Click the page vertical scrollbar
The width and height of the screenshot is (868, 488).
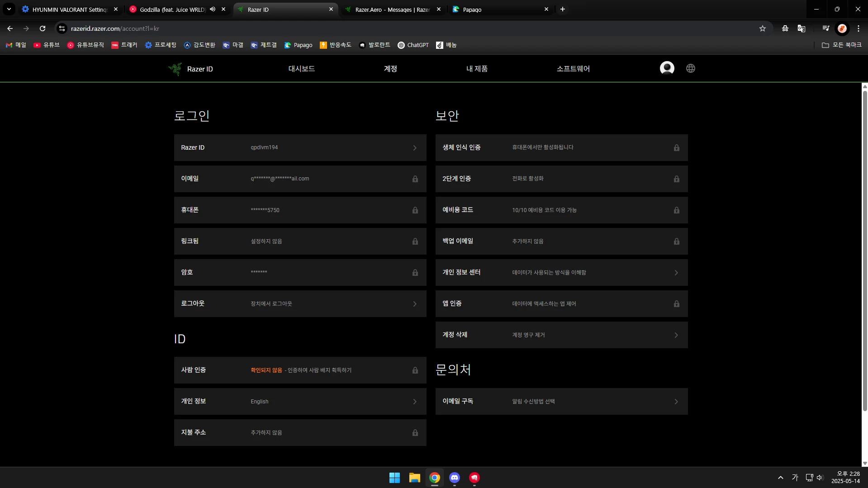pos(864,251)
